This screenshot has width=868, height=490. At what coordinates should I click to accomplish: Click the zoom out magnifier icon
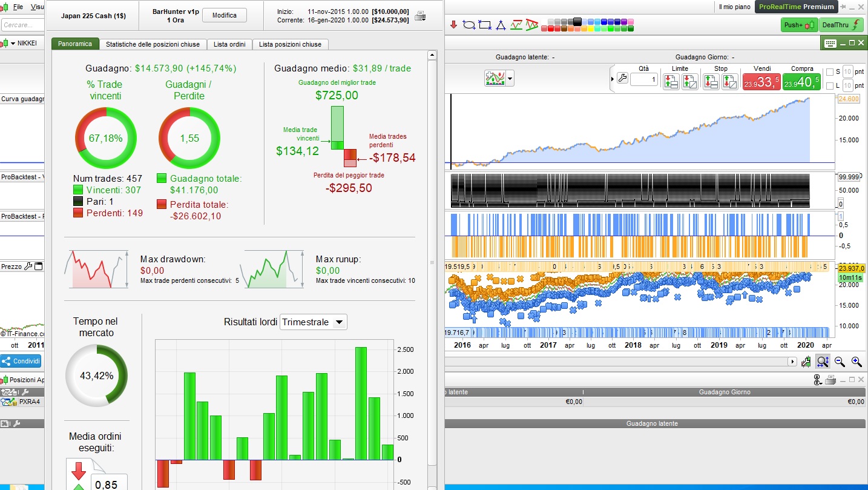pos(840,362)
